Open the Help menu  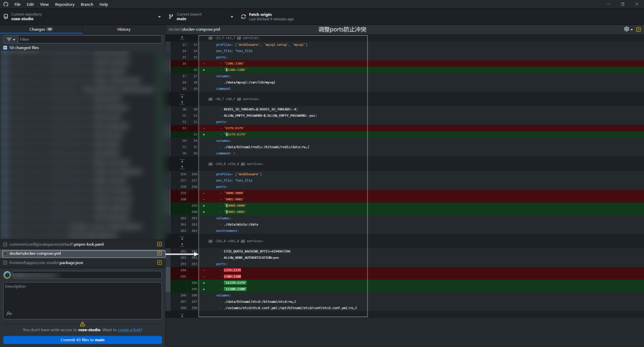pos(104,5)
